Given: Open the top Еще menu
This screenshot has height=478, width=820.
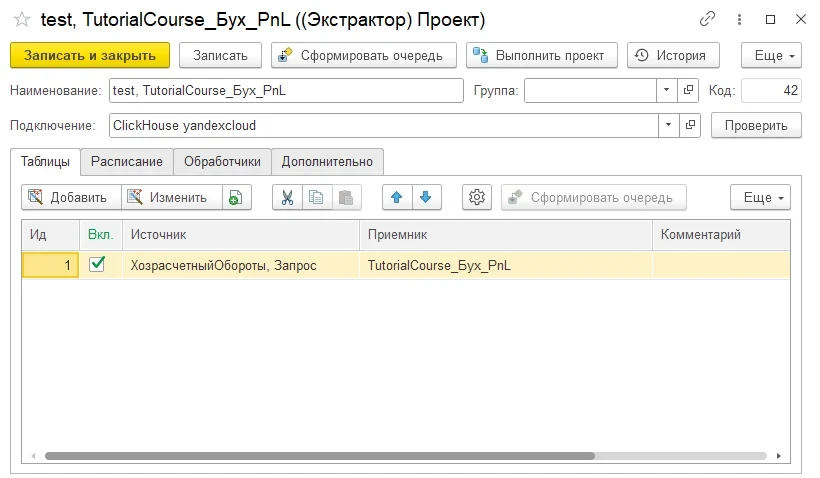Looking at the screenshot, I should 771,55.
